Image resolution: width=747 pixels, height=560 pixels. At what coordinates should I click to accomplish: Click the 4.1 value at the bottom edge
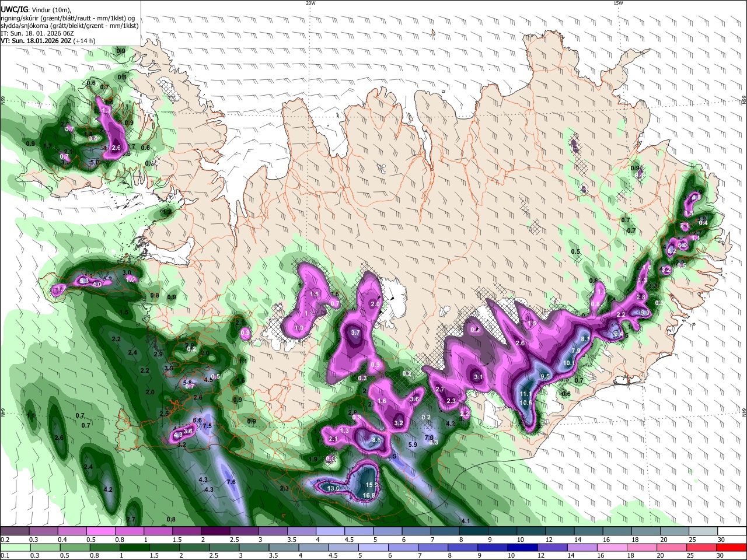(x=465, y=521)
